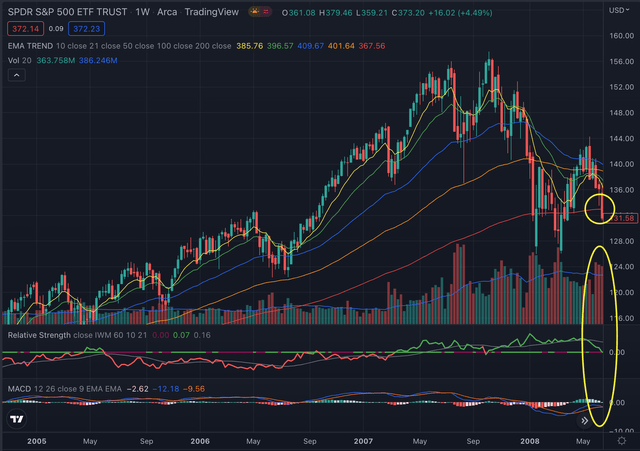Image resolution: width=640 pixels, height=451 pixels.
Task: Click the 363.758M volume value
Action: click(56, 60)
